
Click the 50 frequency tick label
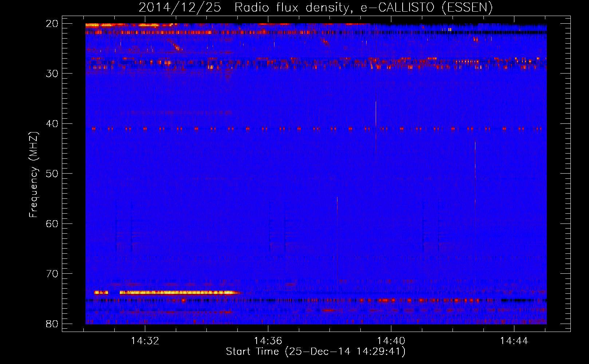(52, 174)
